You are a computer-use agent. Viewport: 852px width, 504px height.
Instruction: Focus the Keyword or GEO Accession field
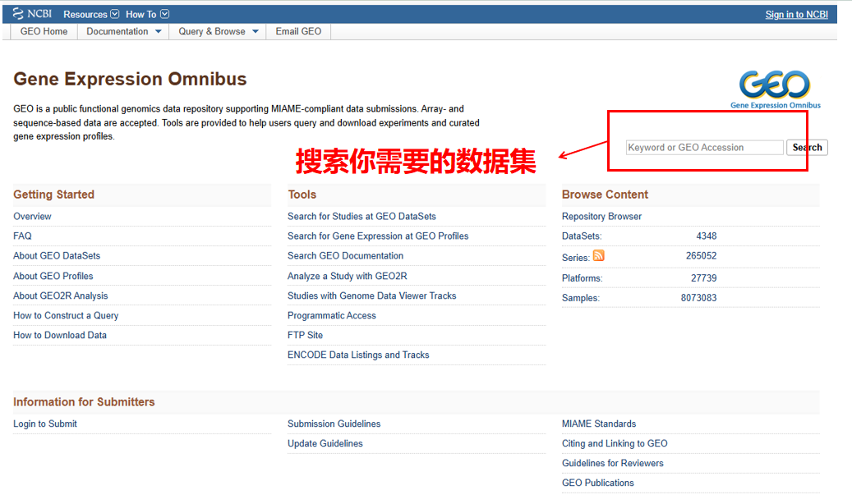(704, 147)
